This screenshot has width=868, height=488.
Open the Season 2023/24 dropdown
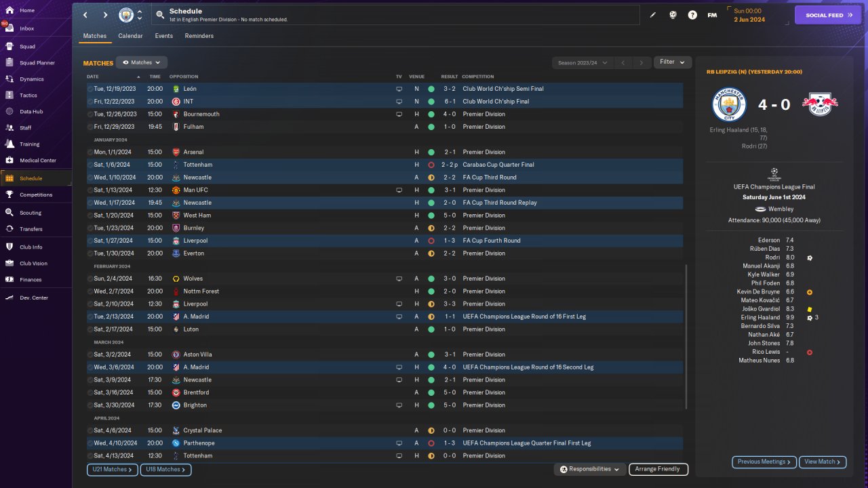583,63
